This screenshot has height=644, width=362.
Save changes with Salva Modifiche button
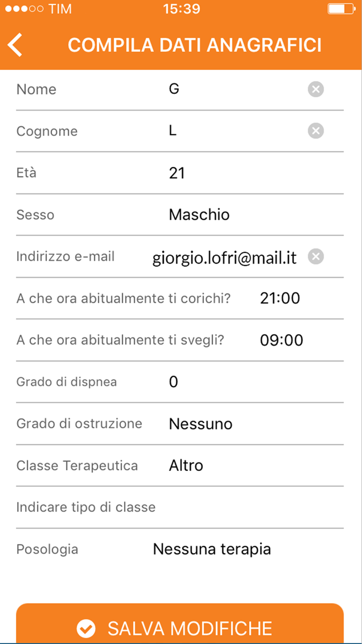[180, 623]
